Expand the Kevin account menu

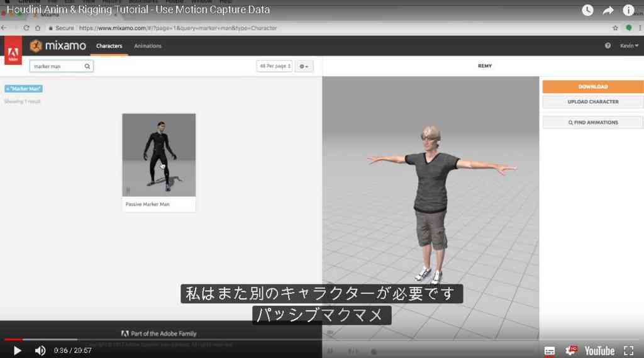629,46
